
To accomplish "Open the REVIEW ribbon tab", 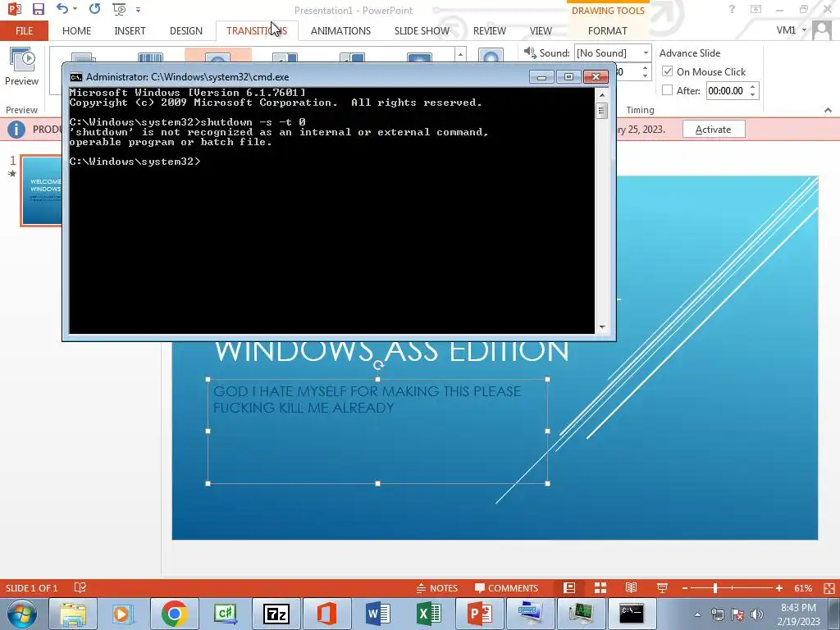I will (x=489, y=30).
